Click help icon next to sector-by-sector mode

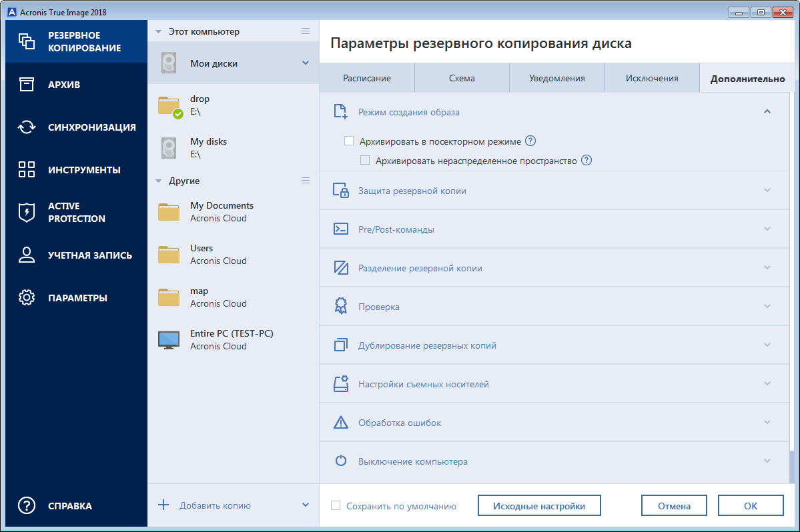tap(530, 141)
